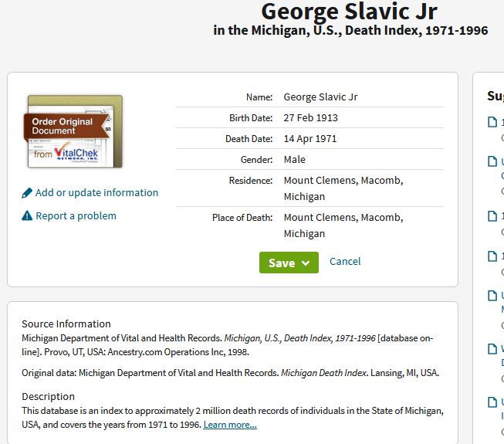
Task: Open the Add or update information link
Action: (x=96, y=192)
